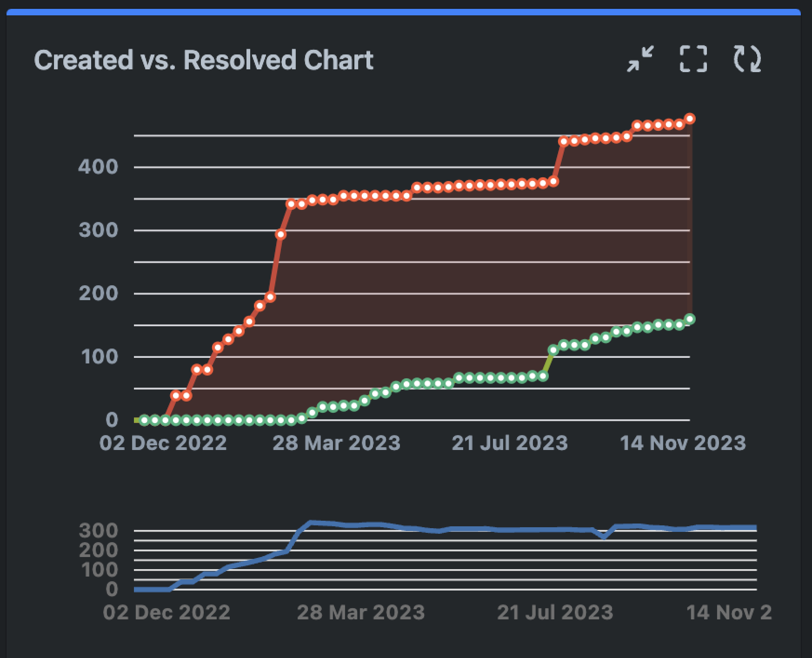
Task: Click the 14 Nov 2023 axis label
Action: click(x=682, y=443)
